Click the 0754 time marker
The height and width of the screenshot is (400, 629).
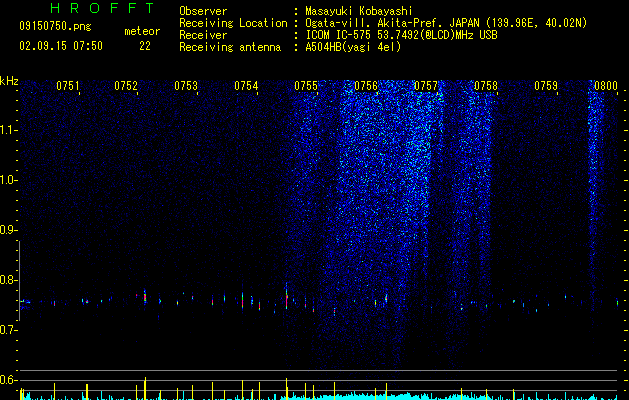tap(246, 86)
